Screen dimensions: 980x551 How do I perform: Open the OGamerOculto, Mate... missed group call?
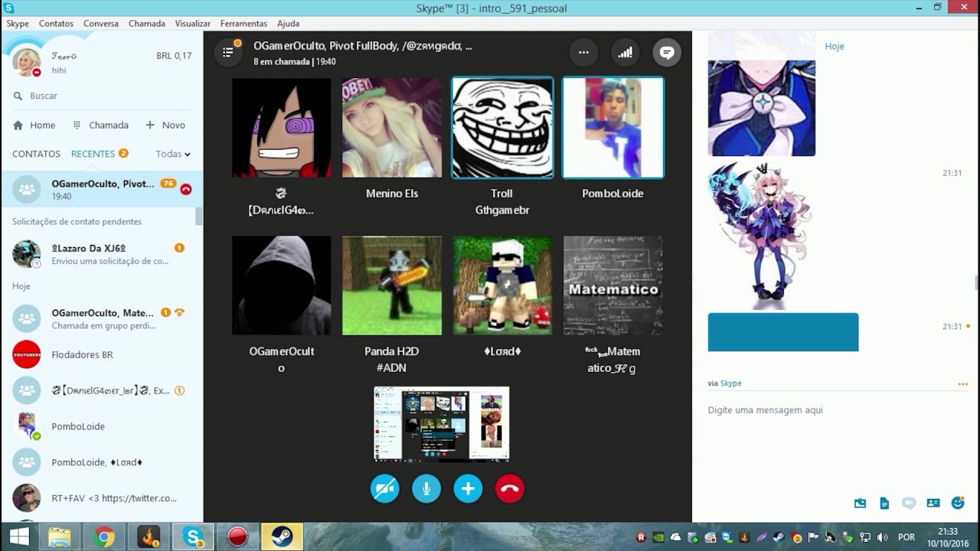point(101,318)
